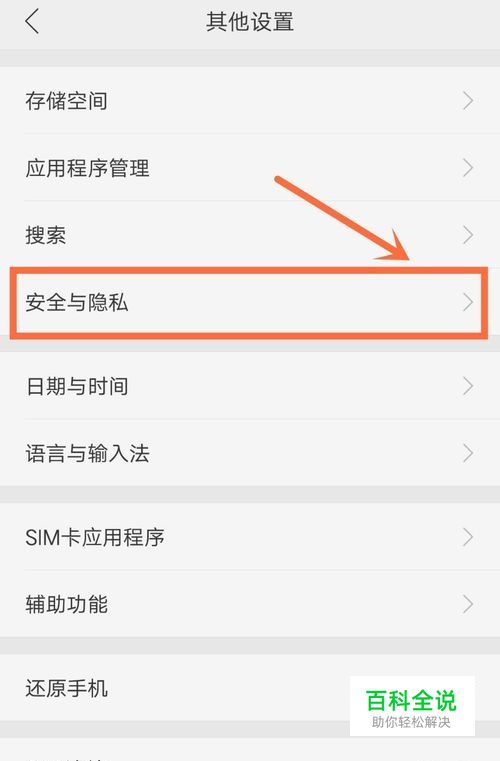Click the 其他设置 page title
Image resolution: width=500 pixels, height=761 pixels.
pyautogui.click(x=250, y=22)
